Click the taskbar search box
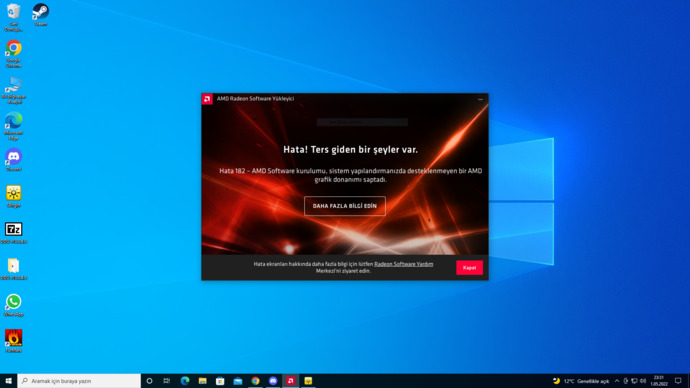Viewport: 690px width, 388px height. click(79, 381)
